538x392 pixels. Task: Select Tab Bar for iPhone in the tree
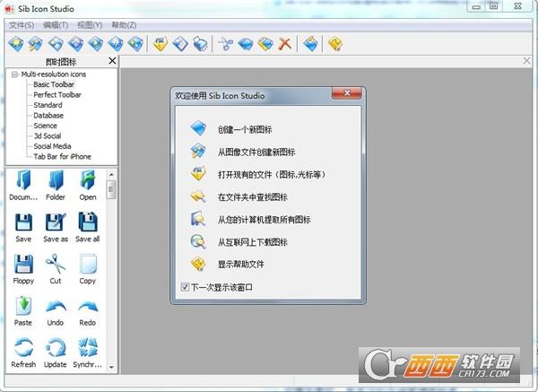62,156
